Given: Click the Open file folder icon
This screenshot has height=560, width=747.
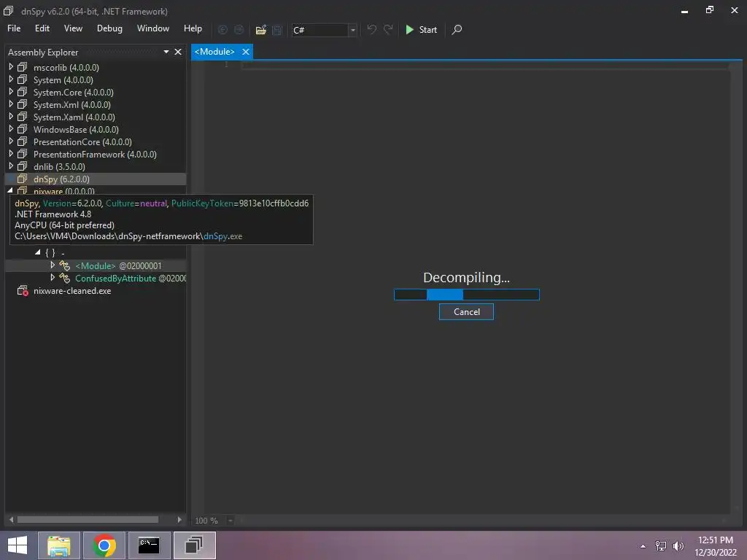Looking at the screenshot, I should (260, 30).
